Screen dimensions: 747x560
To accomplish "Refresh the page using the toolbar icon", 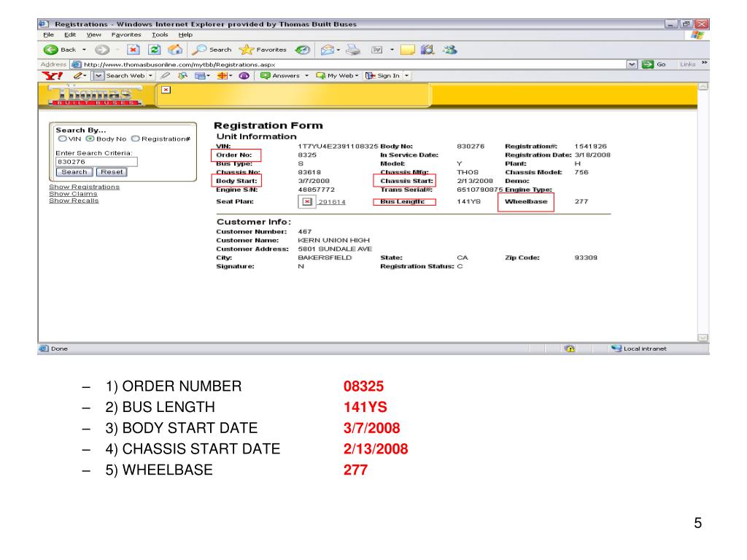I will 155,50.
